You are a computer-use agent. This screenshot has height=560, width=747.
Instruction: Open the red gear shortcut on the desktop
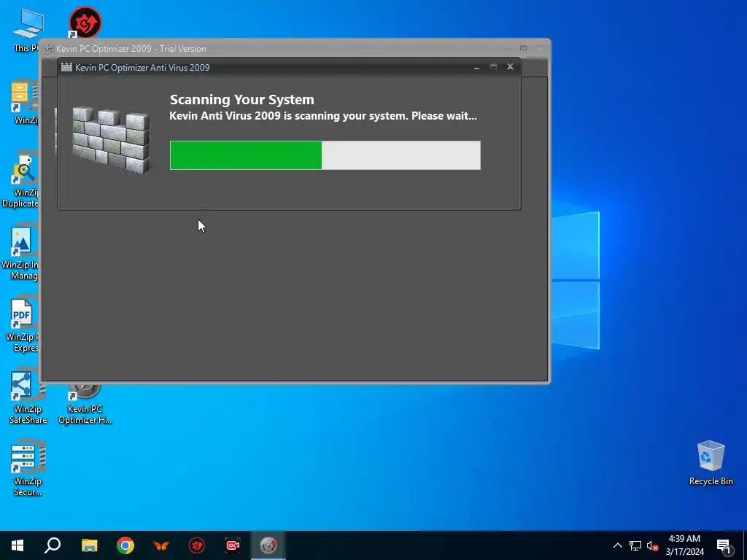(85, 22)
